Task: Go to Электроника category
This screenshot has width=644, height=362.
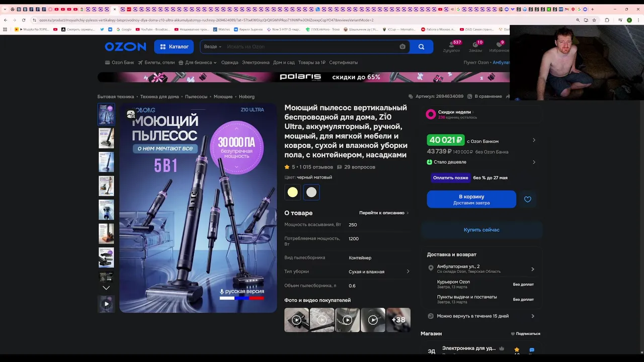Action: [x=256, y=62]
